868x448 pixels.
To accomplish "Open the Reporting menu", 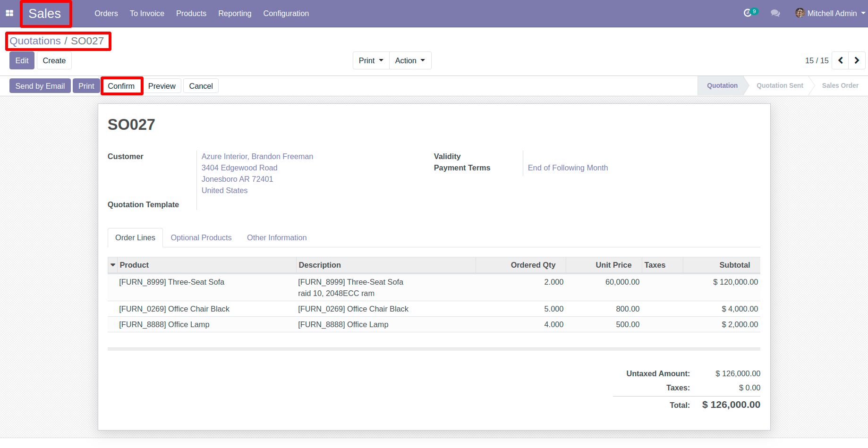I will click(235, 13).
